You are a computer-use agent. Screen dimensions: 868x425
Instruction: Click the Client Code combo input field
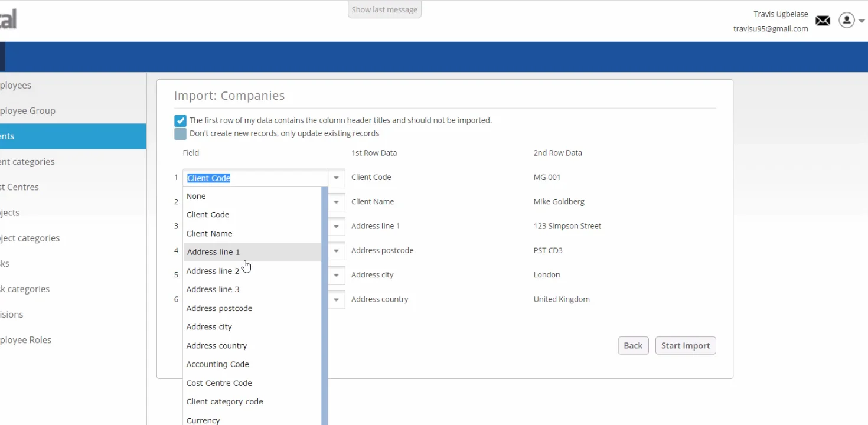(256, 178)
